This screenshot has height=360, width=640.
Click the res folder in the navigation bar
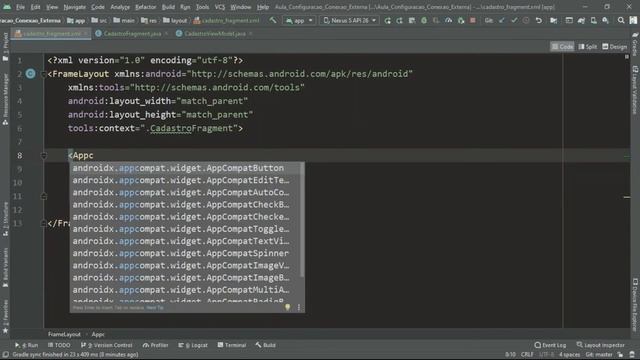click(149, 20)
